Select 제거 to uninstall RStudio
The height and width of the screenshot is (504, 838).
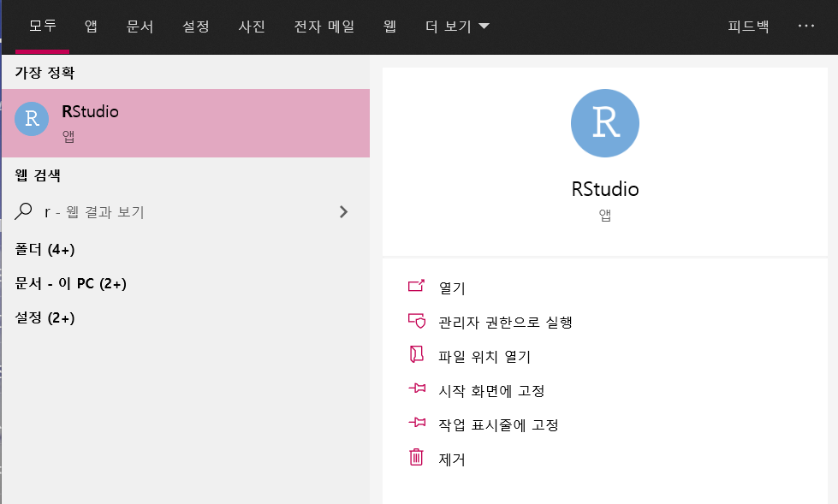(x=452, y=460)
